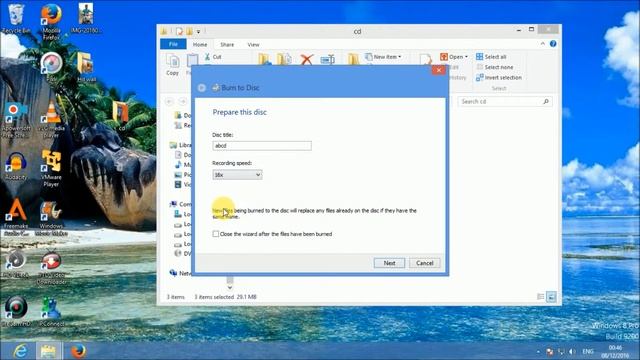Viewport: 640px width, 360px height.
Task: Switch to details view icon
Action: [x=540, y=297]
